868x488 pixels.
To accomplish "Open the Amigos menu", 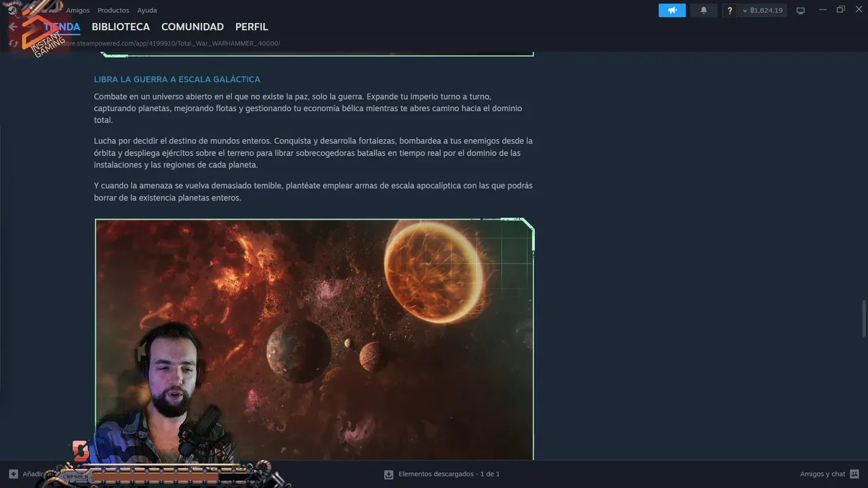I will click(x=78, y=10).
